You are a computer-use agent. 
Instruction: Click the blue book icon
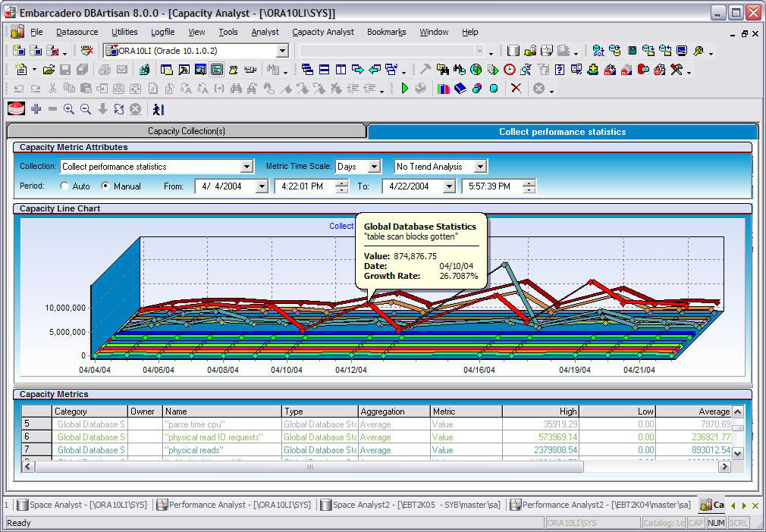pos(460,89)
